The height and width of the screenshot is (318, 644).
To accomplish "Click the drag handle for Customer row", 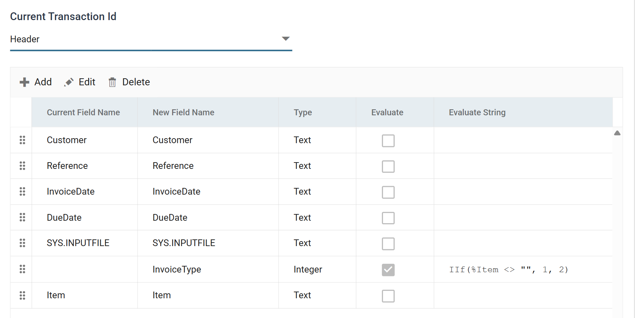I will point(22,140).
